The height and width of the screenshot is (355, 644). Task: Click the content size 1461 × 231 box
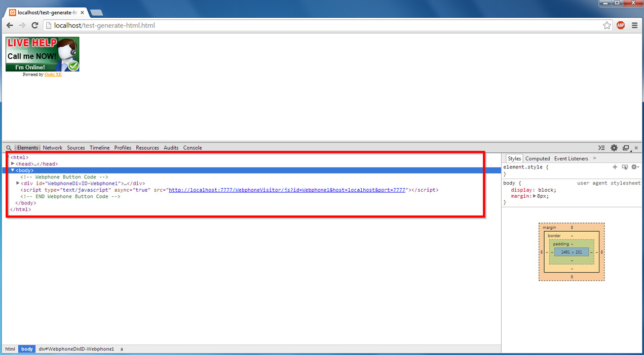[572, 252]
